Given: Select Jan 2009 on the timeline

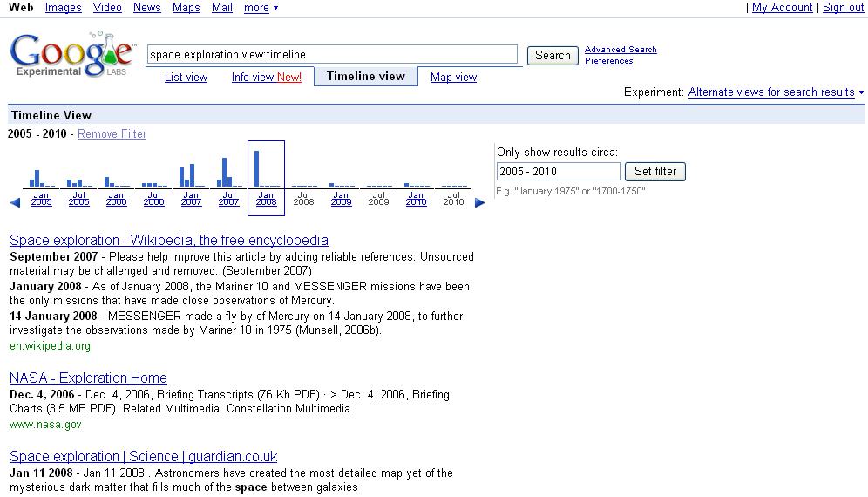Looking at the screenshot, I should click(x=341, y=198).
